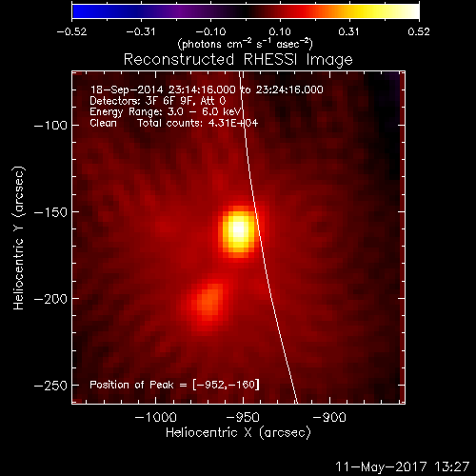
Task: Click the 'Clean' algorithm label
Action: tap(103, 123)
